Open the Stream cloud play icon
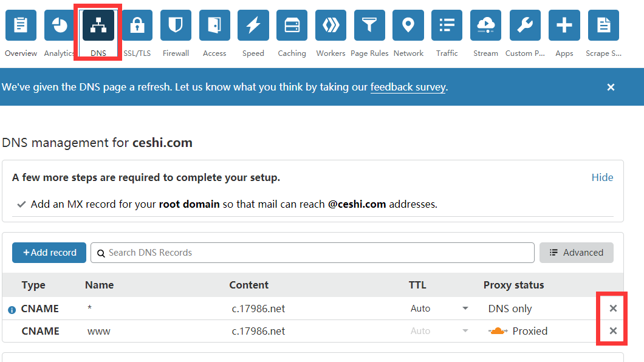Image resolution: width=644 pixels, height=362 pixels. [485, 26]
